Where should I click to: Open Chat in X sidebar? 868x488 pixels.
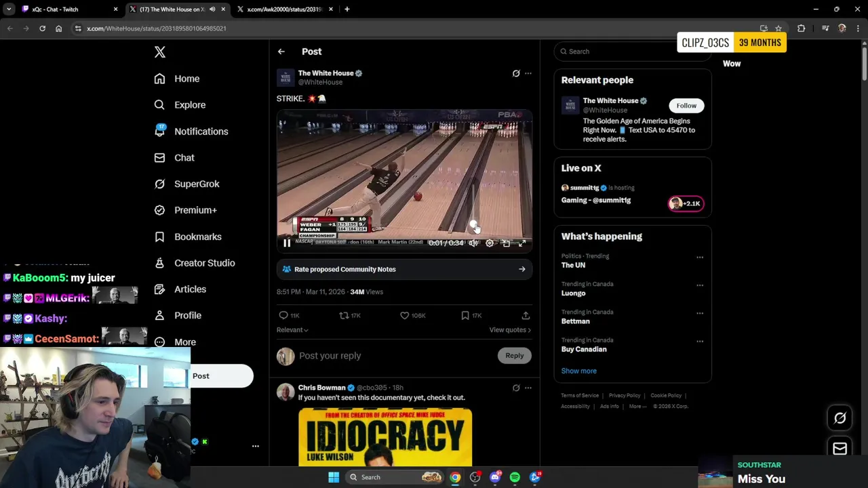click(x=174, y=157)
